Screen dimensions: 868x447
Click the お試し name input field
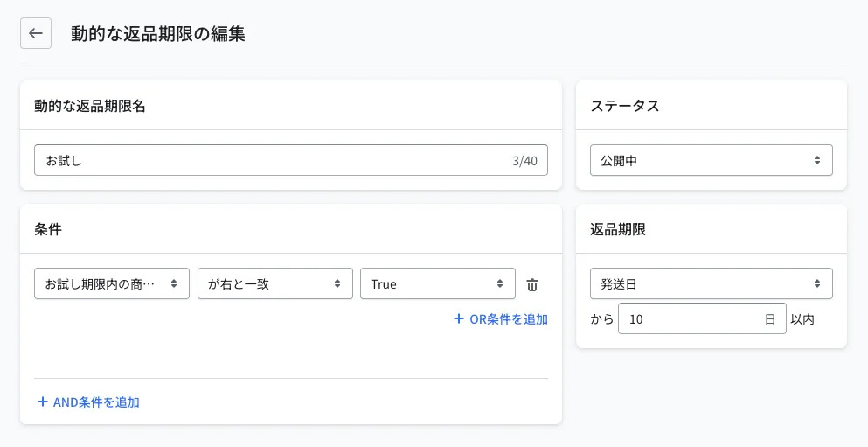coord(290,161)
